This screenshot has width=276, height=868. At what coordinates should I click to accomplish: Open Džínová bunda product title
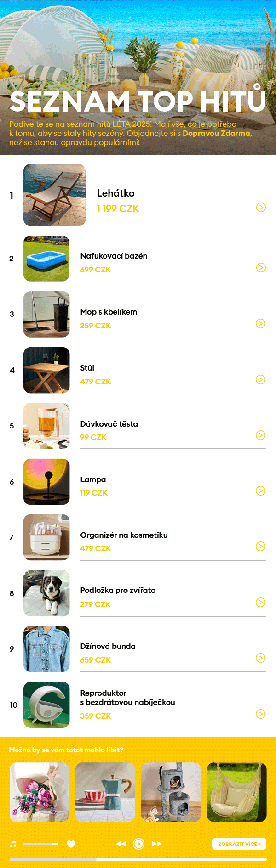click(x=108, y=646)
